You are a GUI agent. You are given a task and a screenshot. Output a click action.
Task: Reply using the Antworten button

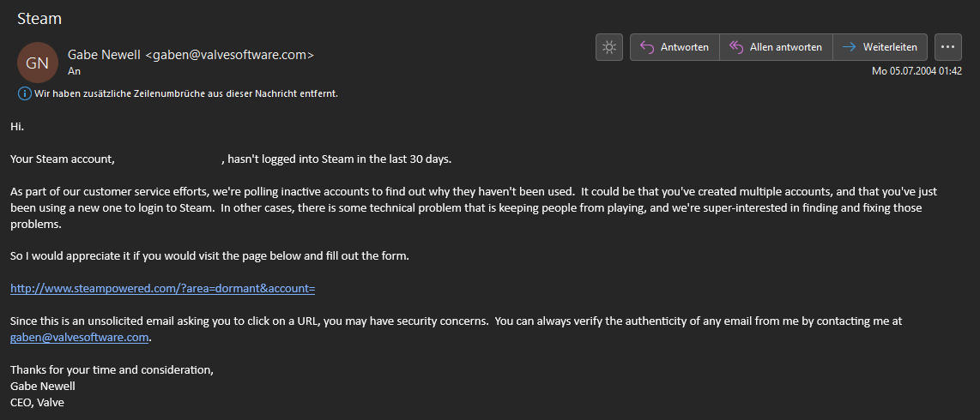[675, 47]
